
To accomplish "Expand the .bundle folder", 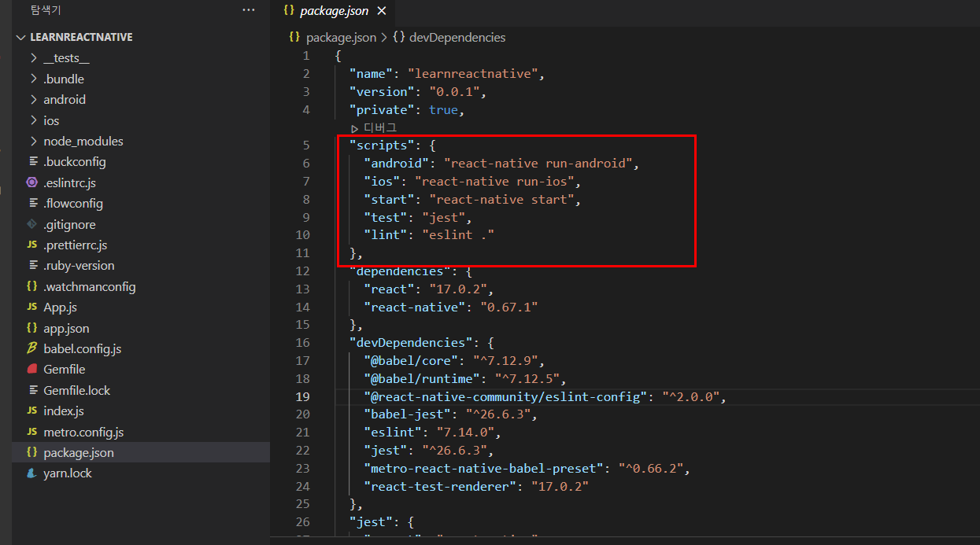I will [x=64, y=79].
